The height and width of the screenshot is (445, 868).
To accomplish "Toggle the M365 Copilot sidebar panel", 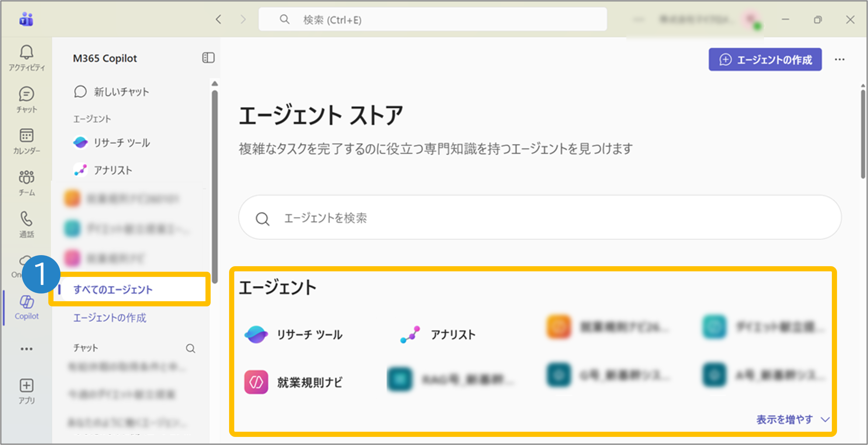I will click(208, 58).
